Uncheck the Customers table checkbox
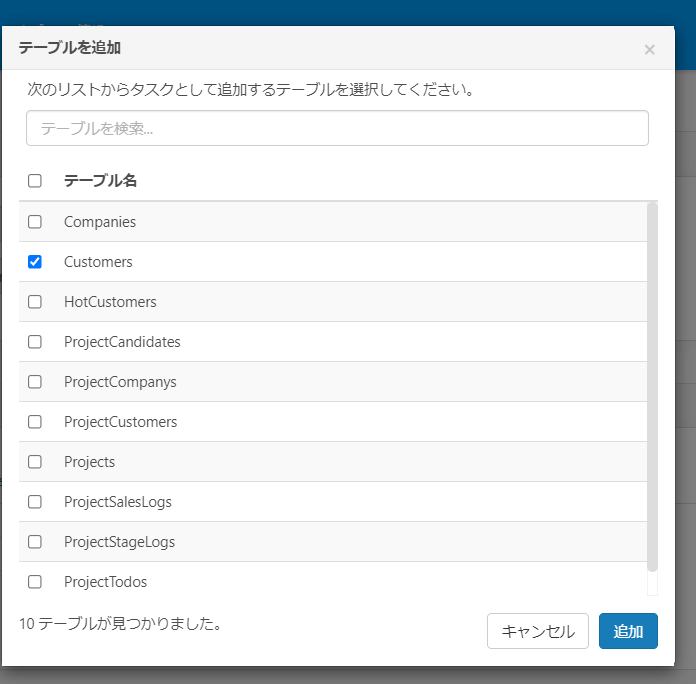The width and height of the screenshot is (696, 684). 35,262
